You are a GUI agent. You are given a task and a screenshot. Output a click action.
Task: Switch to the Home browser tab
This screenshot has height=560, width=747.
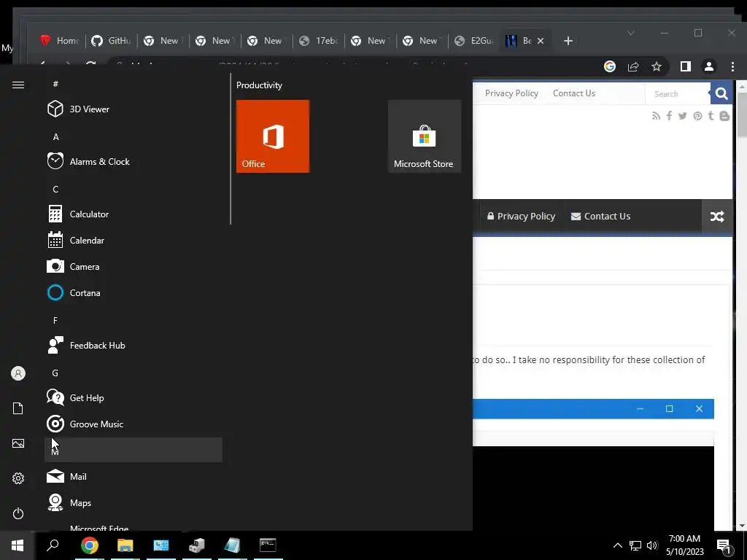click(60, 41)
